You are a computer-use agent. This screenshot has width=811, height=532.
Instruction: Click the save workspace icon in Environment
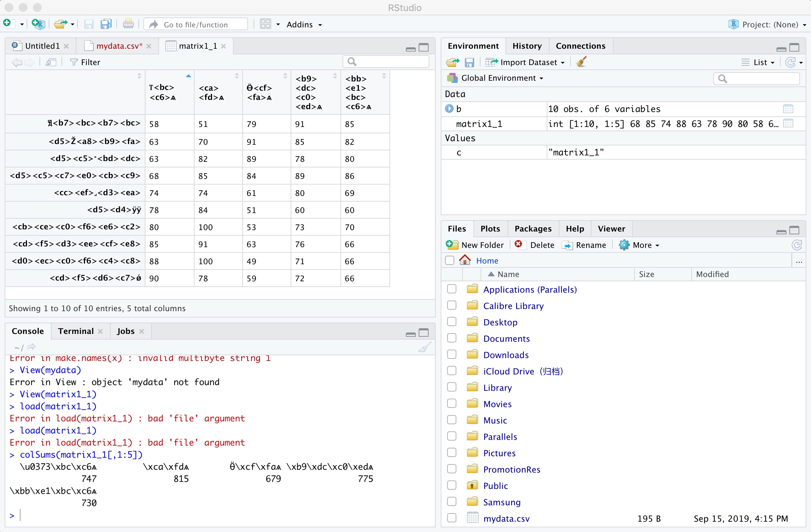click(x=470, y=63)
